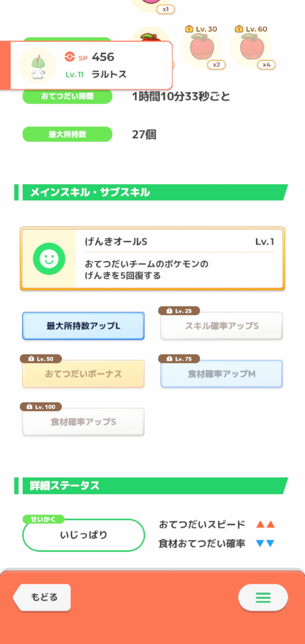Tap the おてつだい時間 green label
This screenshot has width=305, height=644.
point(67,96)
